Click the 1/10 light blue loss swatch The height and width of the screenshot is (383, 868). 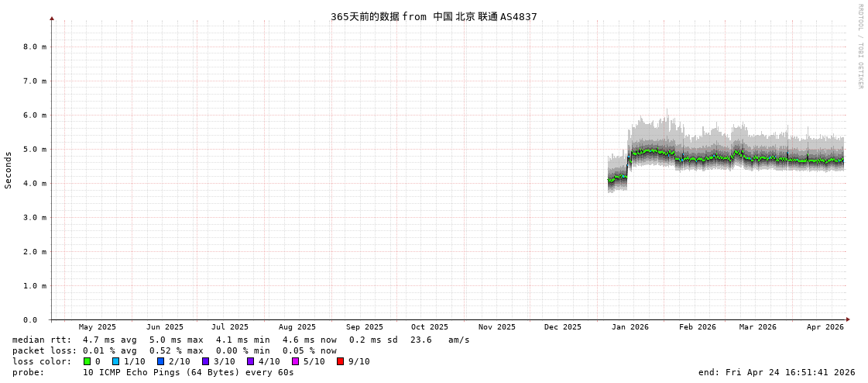tap(115, 361)
